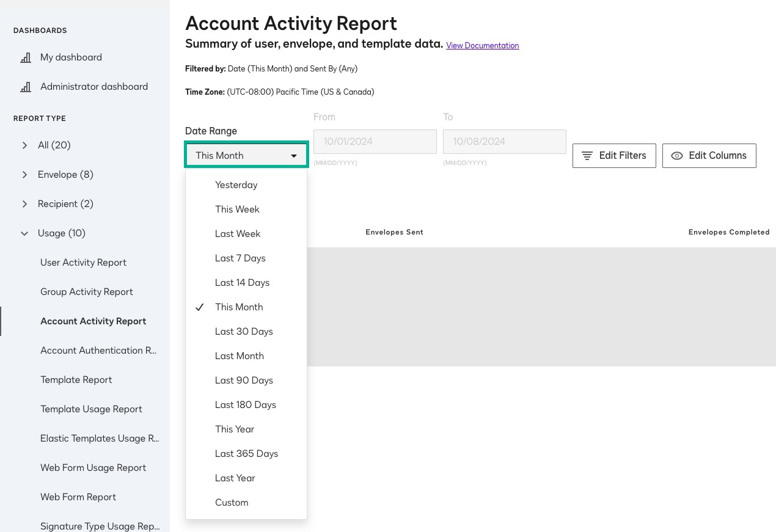Click the Administrator dashboard chart icon

26,87
